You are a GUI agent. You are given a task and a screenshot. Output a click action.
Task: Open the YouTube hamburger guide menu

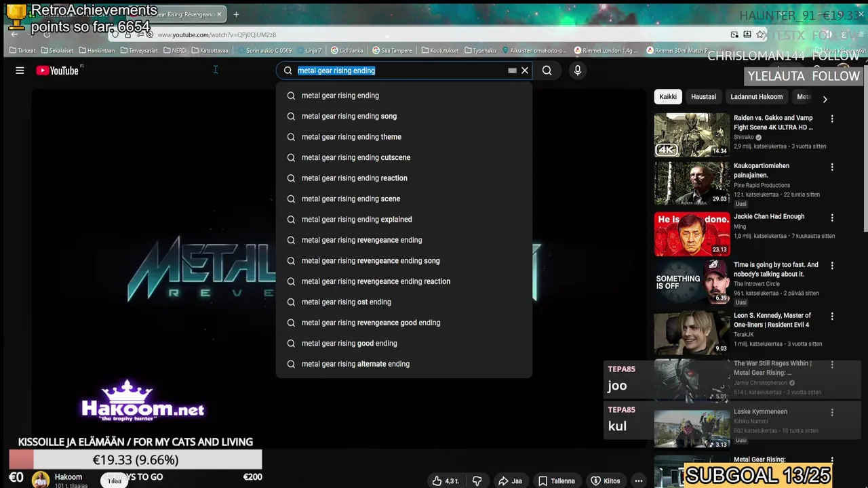(x=20, y=70)
